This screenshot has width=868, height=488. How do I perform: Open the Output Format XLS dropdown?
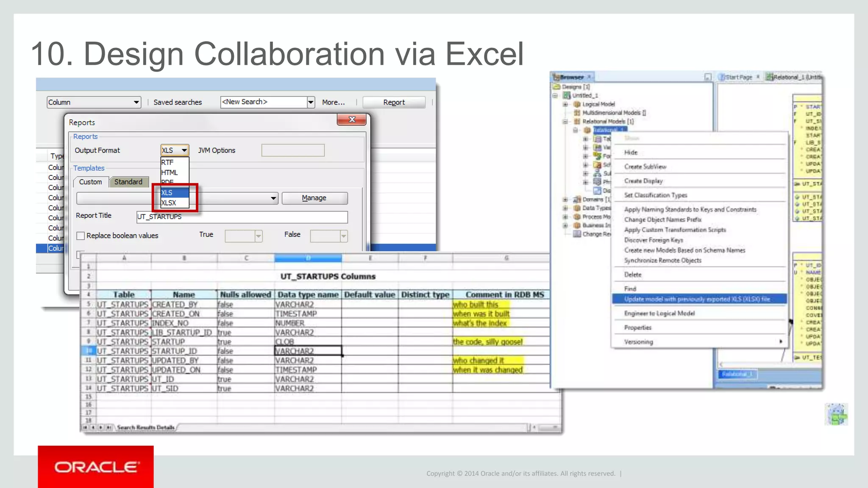(x=184, y=150)
